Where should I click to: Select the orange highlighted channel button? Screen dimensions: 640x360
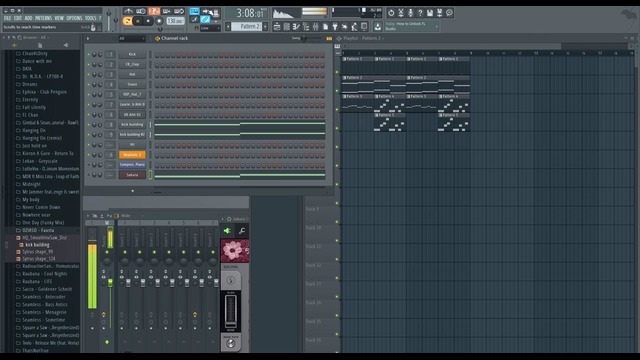(132, 155)
